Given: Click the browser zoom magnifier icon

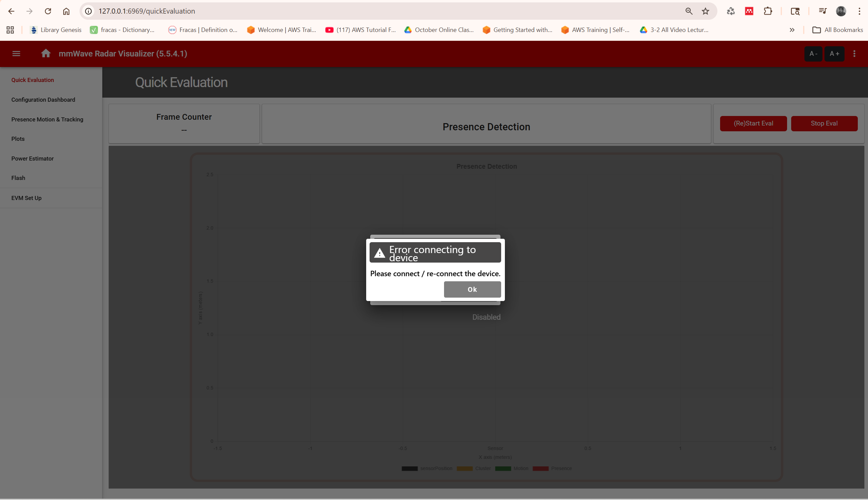Looking at the screenshot, I should [688, 11].
